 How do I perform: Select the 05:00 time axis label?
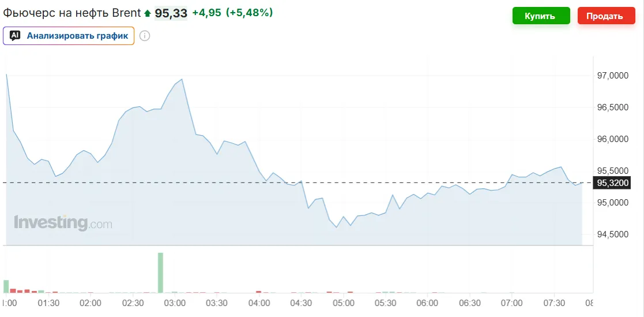343,303
